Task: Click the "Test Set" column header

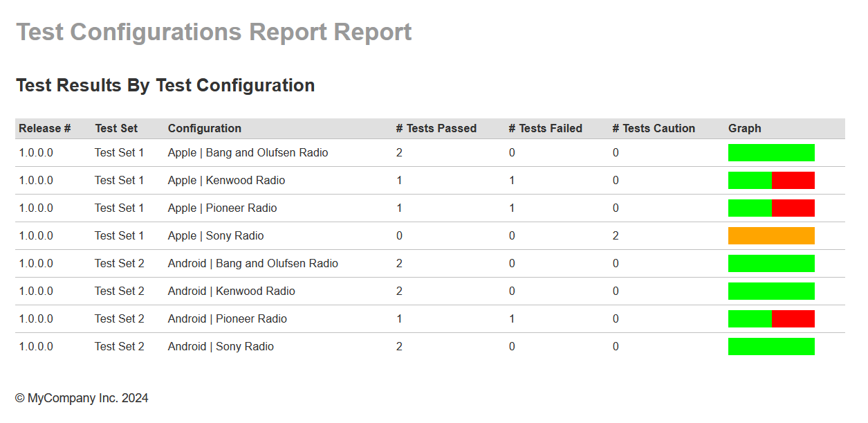Action: click(116, 128)
